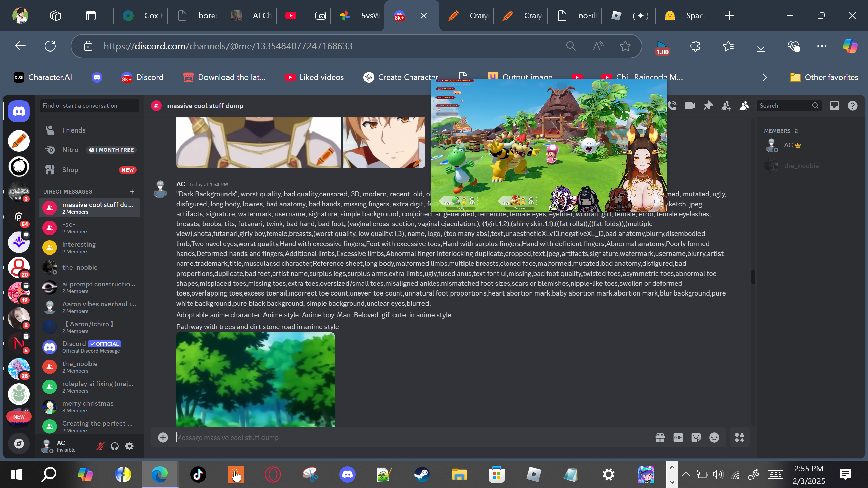Open browser settings and more menu
This screenshot has height=488, width=868.
click(822, 46)
